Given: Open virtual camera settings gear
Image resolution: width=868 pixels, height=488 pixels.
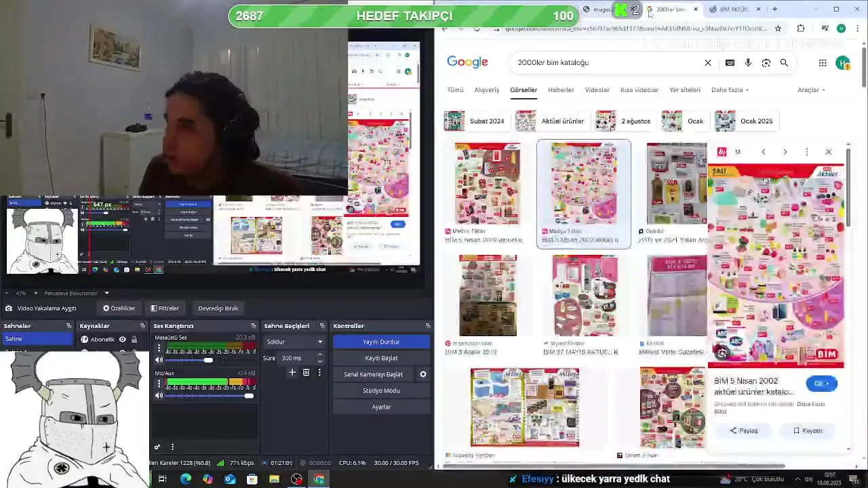Looking at the screenshot, I should pyautogui.click(x=423, y=374).
